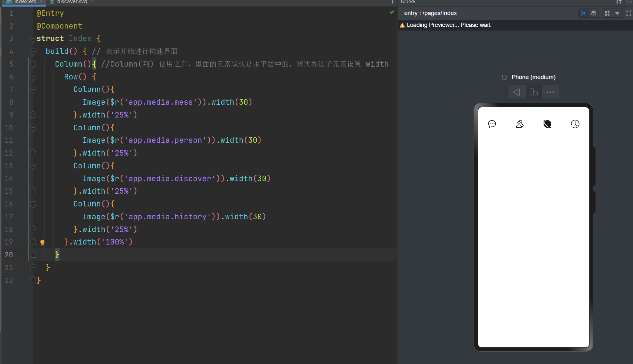Viewport: 633px width, 364px height.
Task: Click the green checkmark inspection indicator
Action: (392, 12)
